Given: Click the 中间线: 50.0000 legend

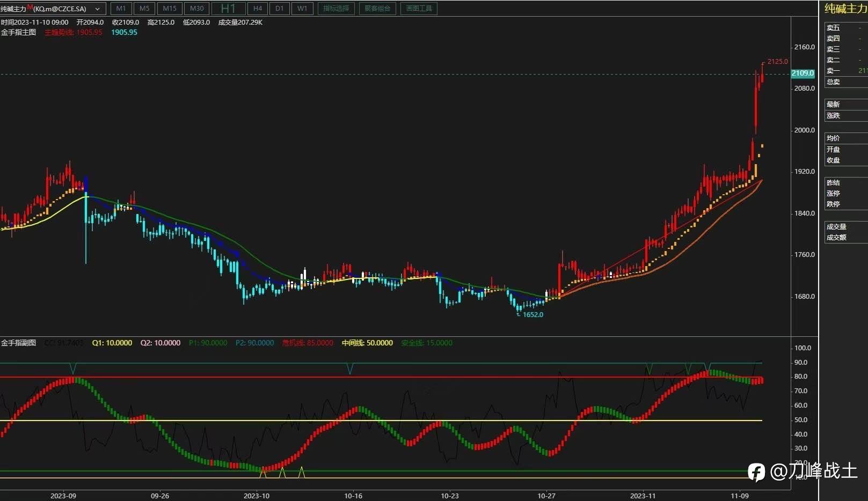Looking at the screenshot, I should 368,343.
